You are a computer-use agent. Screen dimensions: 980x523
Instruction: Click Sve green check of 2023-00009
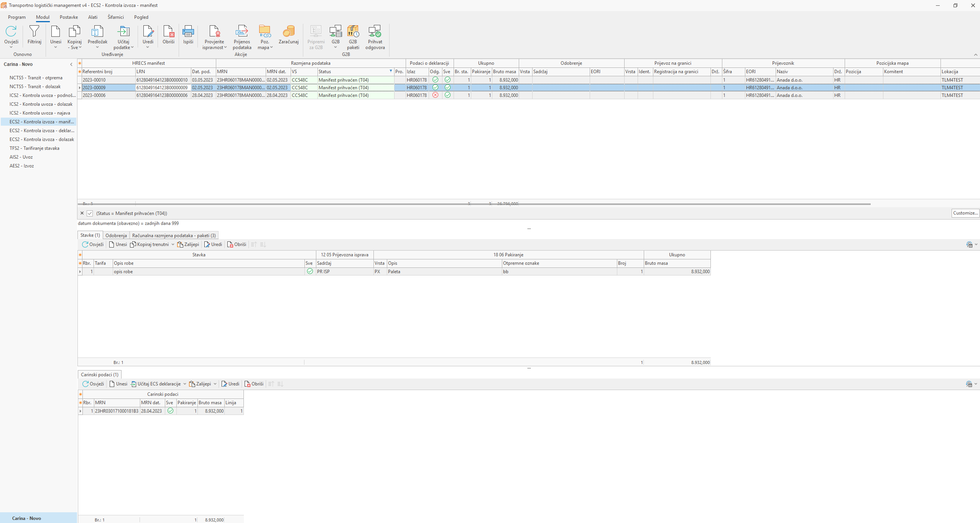point(447,88)
